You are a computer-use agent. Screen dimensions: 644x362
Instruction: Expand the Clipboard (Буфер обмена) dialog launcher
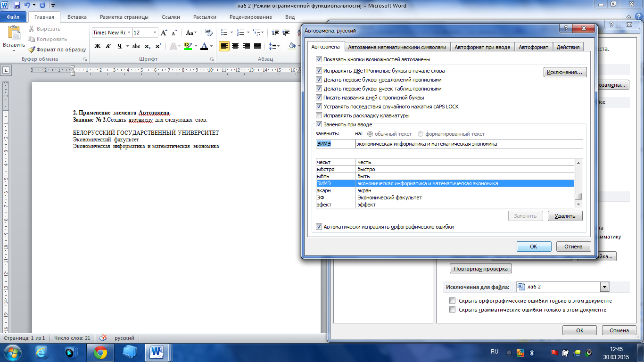point(85,59)
